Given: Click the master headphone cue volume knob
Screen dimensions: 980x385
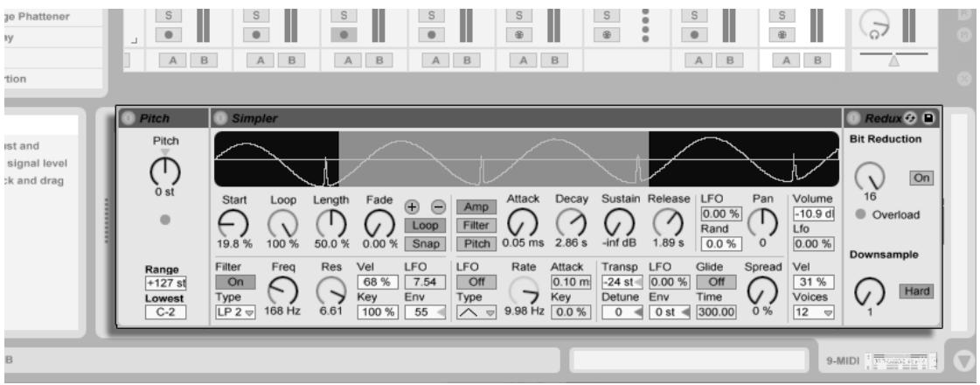Looking at the screenshot, I should coord(875,24).
